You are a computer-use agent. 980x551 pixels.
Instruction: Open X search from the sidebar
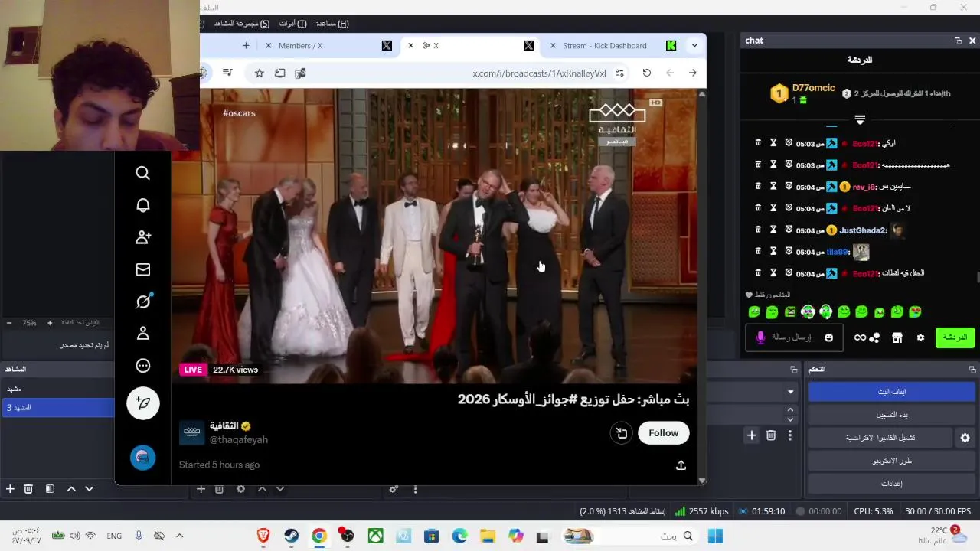pos(143,173)
